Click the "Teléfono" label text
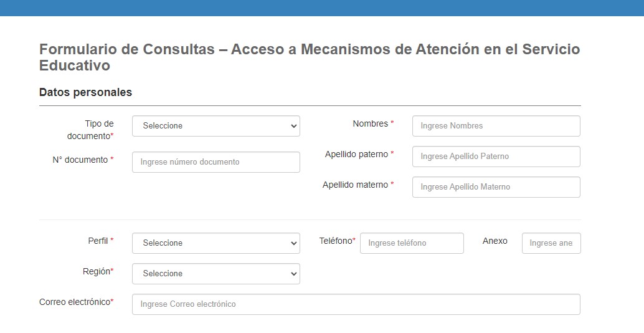This screenshot has height=333, width=644. pos(336,241)
